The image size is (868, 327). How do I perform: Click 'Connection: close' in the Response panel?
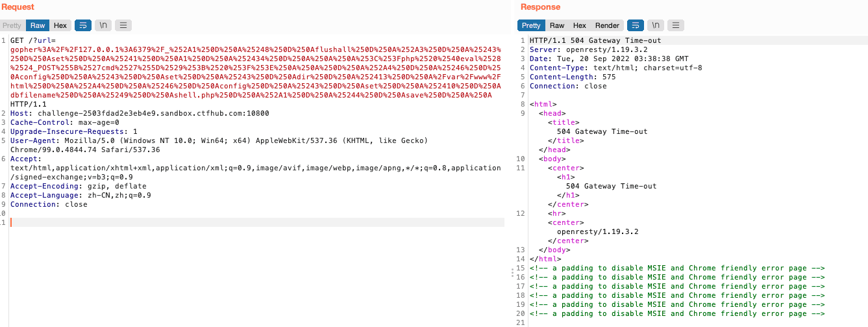pyautogui.click(x=568, y=86)
